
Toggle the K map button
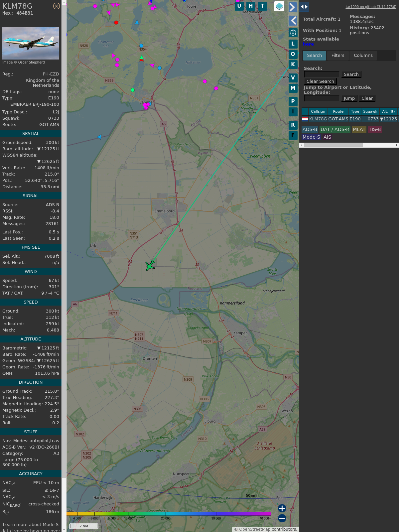pos(293,64)
